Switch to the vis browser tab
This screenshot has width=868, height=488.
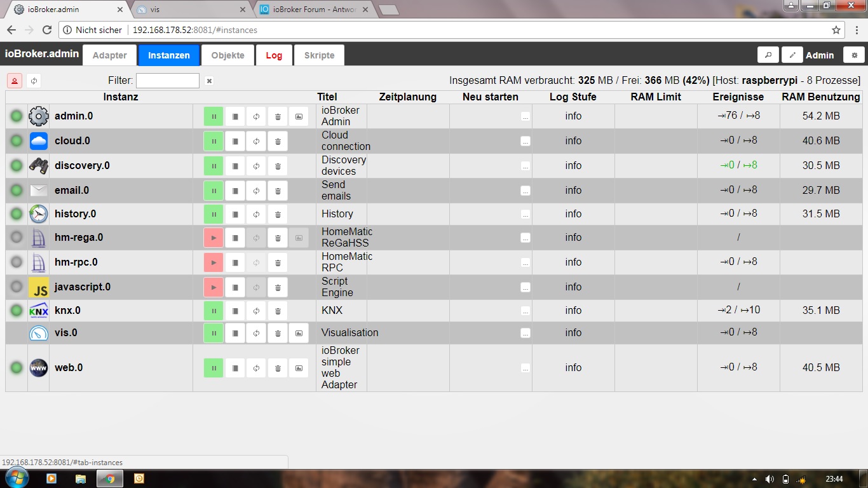pos(191,10)
